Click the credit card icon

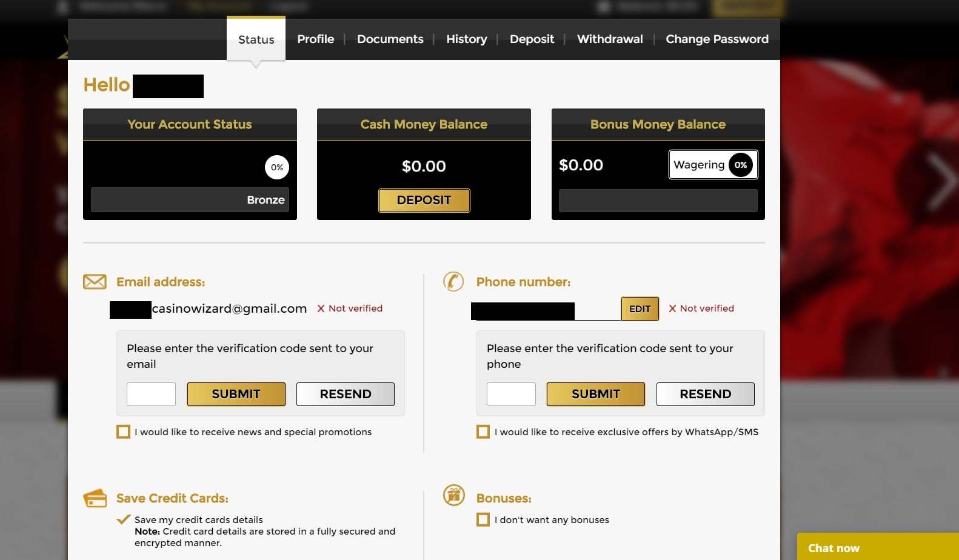(x=95, y=498)
